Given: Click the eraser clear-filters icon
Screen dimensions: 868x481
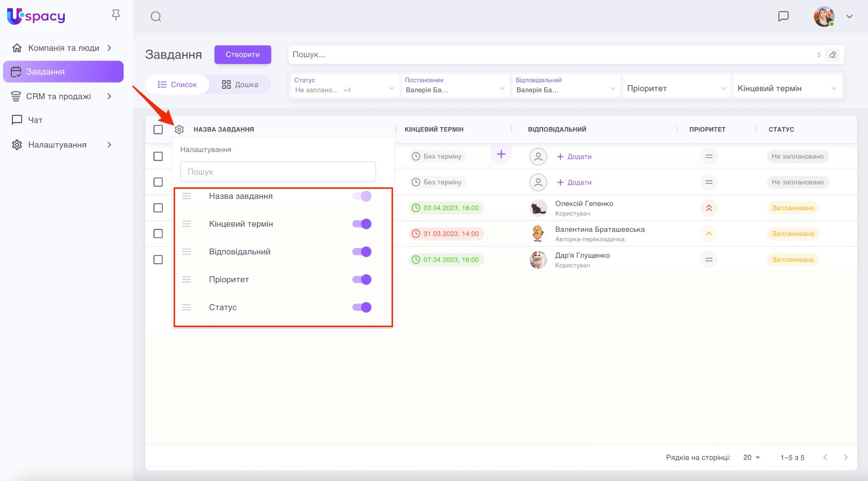Looking at the screenshot, I should (x=832, y=55).
